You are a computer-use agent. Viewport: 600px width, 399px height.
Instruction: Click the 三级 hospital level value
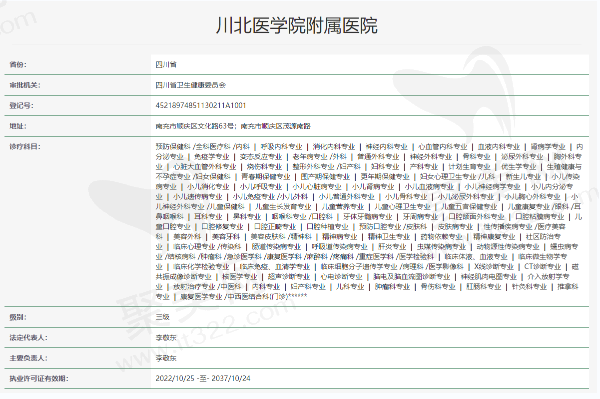pos(162,317)
